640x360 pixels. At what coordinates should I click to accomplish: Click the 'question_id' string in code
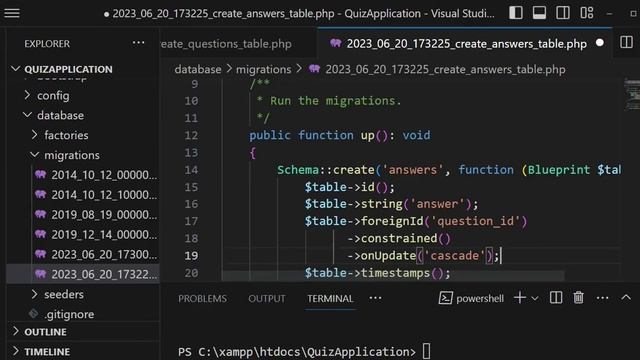pos(476,222)
